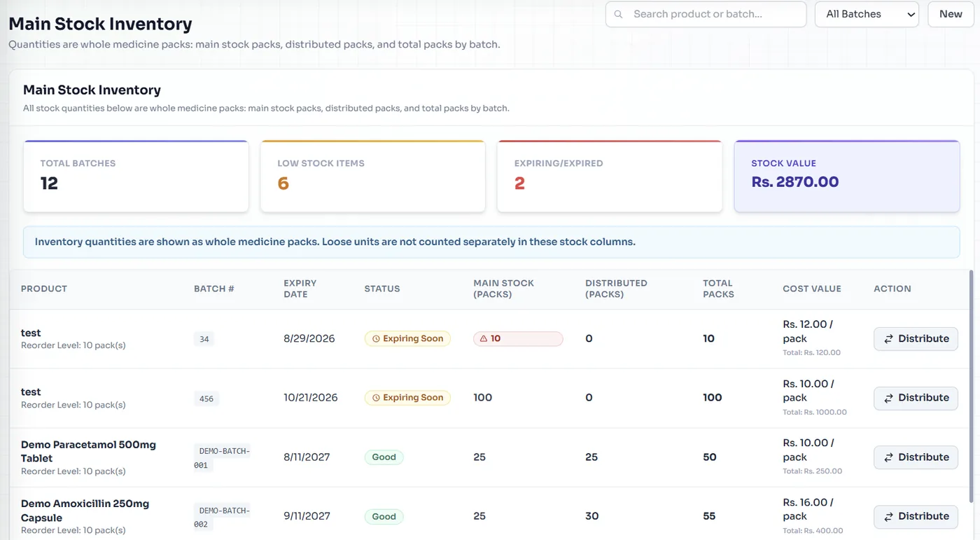
Task: Click arrows icon on DEMO-BATCH-001 Distribute button
Action: click(888, 457)
